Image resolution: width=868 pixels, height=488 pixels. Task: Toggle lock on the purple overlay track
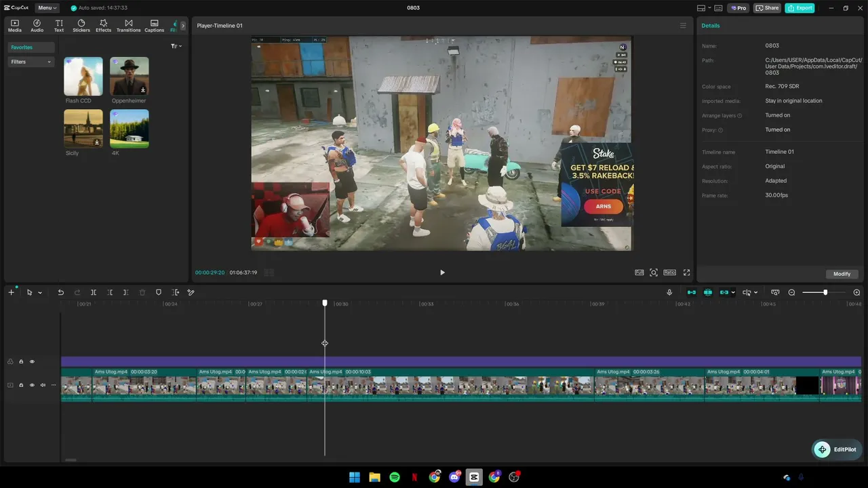tap(21, 362)
